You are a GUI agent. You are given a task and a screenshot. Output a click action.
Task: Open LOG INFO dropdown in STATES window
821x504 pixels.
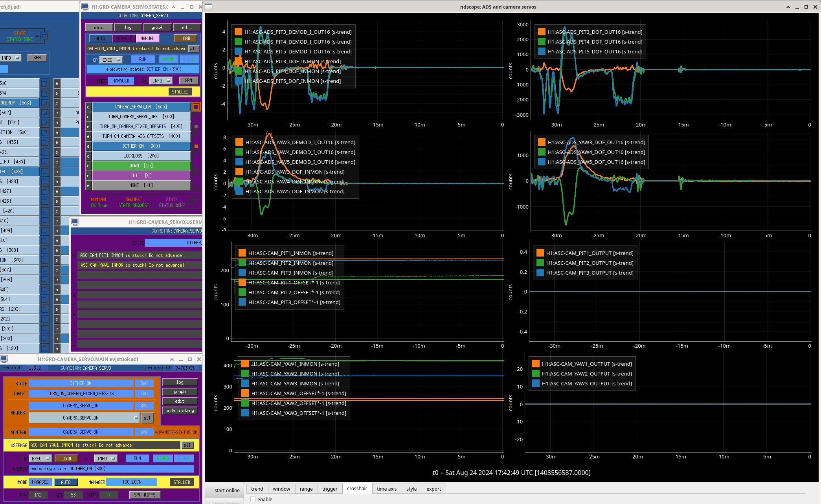(161, 81)
